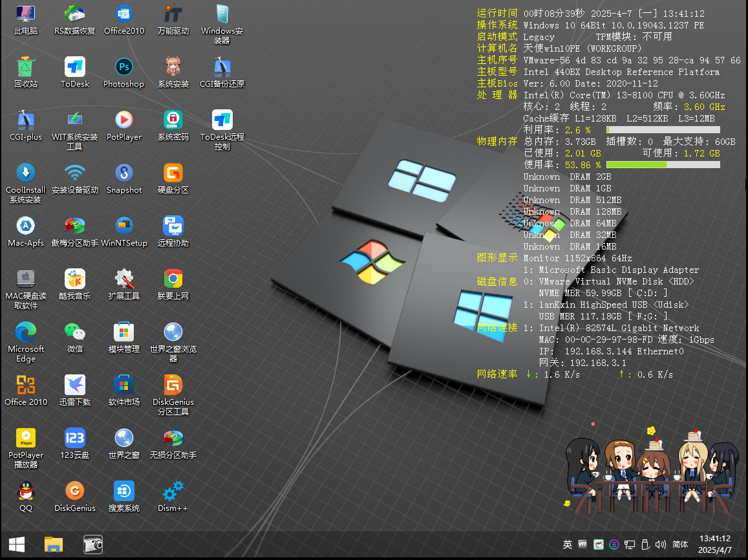Open the WinNTSetup icon

(124, 232)
